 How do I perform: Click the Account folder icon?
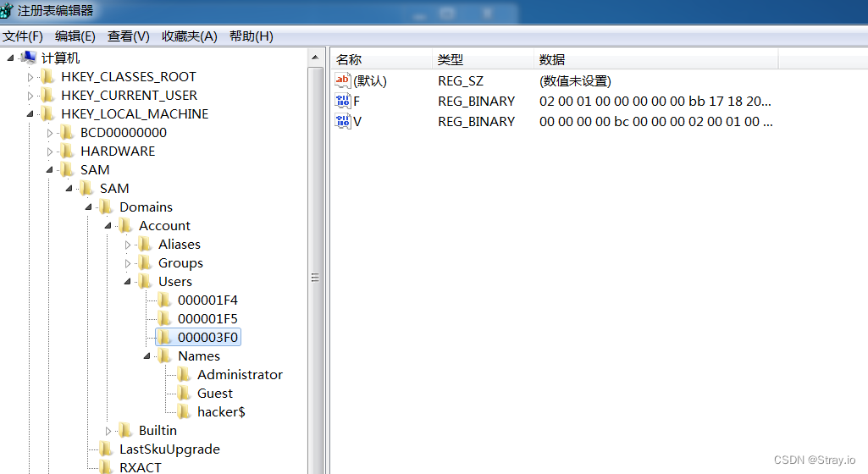coord(126,226)
